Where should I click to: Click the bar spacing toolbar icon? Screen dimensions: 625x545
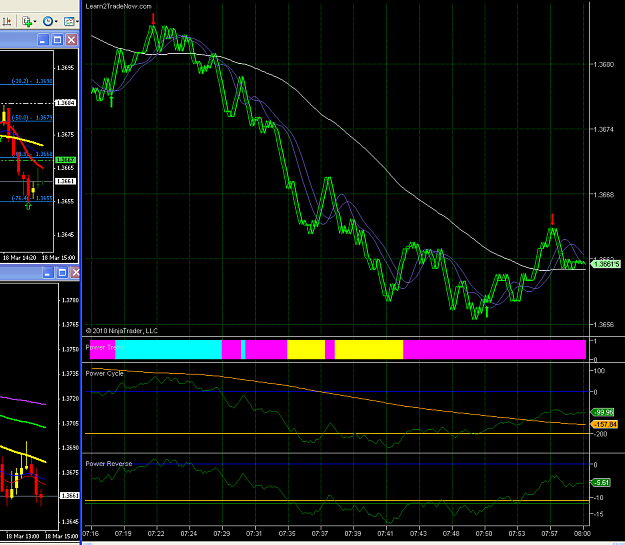pos(7,21)
